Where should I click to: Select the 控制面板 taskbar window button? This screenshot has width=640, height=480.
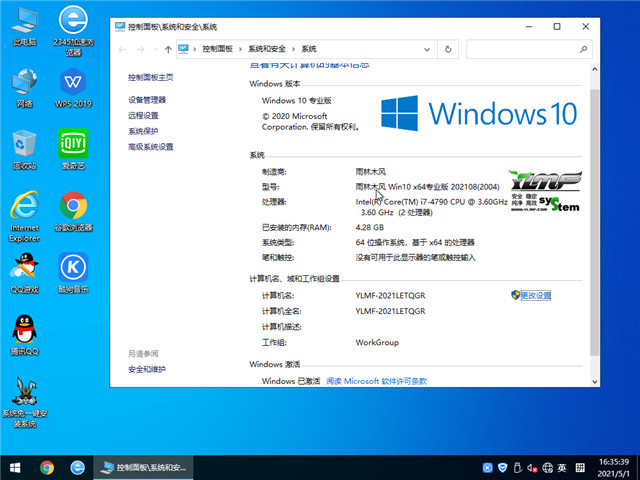coord(143,467)
